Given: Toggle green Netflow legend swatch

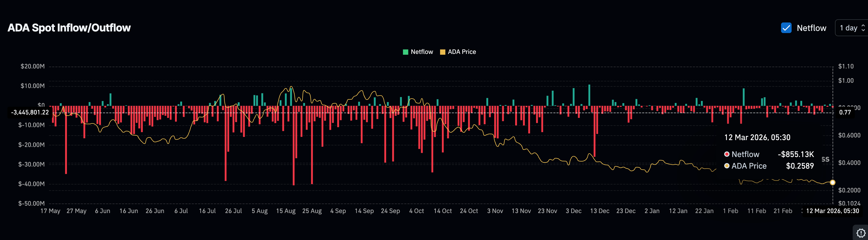Looking at the screenshot, I should [406, 52].
